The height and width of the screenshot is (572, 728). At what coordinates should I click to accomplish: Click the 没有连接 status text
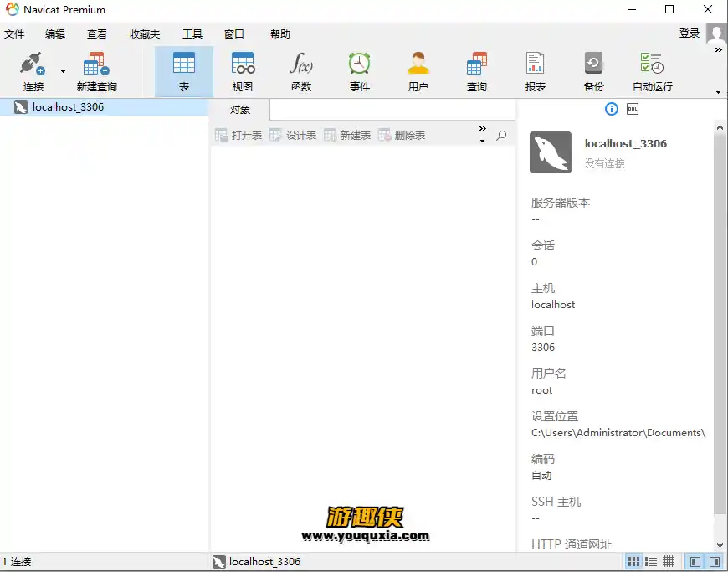point(604,163)
